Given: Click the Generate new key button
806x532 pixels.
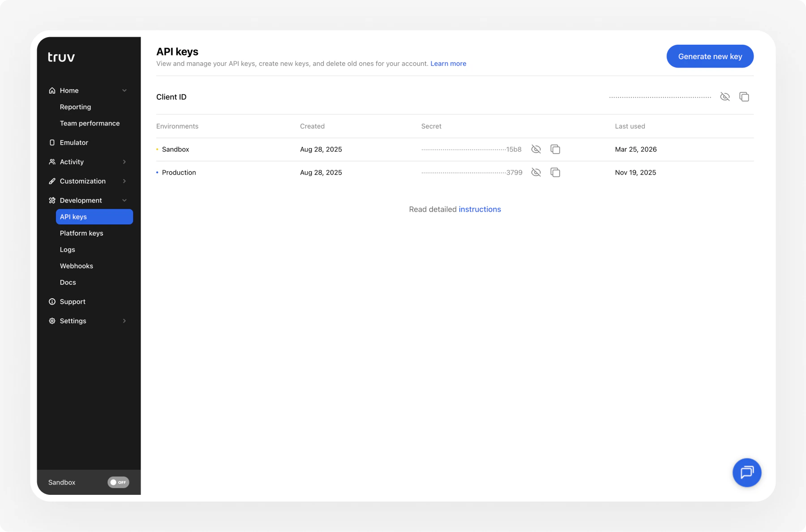Looking at the screenshot, I should coord(710,56).
